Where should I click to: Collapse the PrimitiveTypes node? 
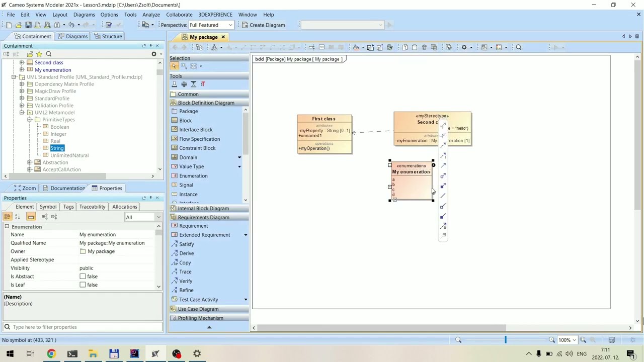[x=30, y=120]
